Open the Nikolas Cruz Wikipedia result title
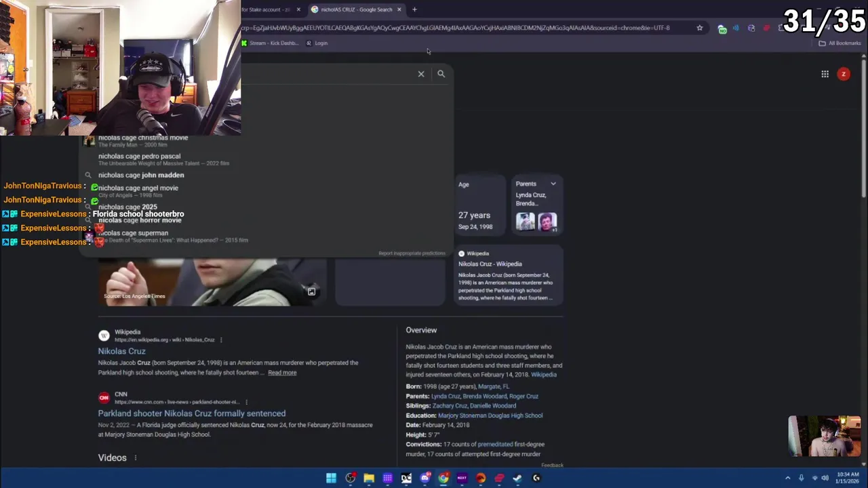This screenshot has width=868, height=488. coord(121,351)
